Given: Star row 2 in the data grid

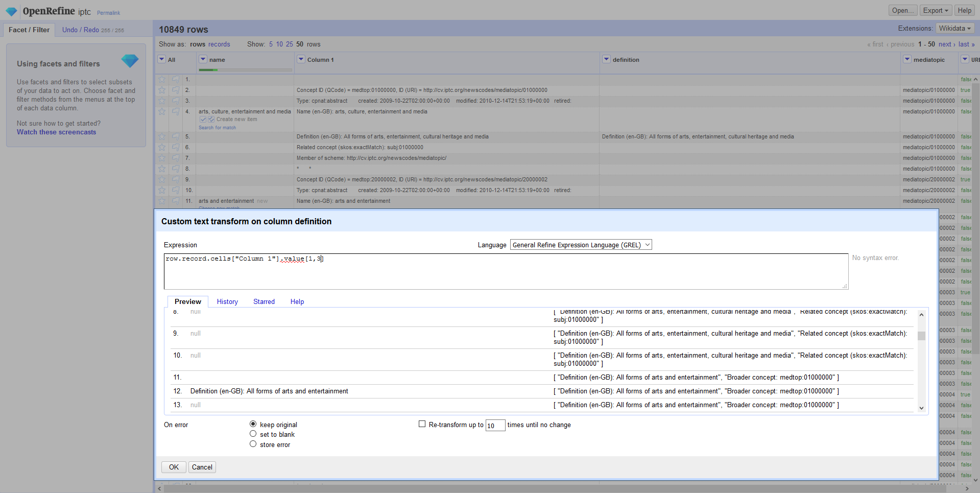Looking at the screenshot, I should click(162, 90).
